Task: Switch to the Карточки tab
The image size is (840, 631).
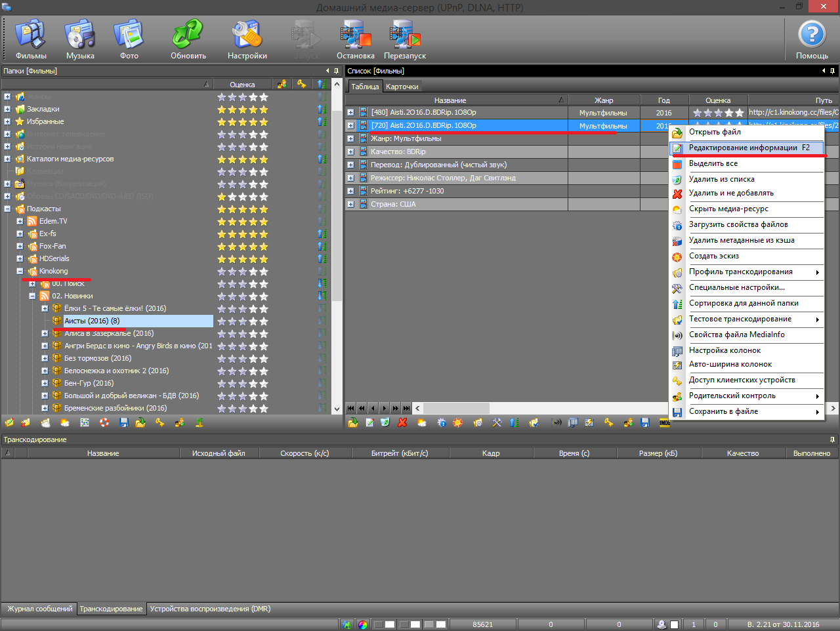Action: point(402,87)
